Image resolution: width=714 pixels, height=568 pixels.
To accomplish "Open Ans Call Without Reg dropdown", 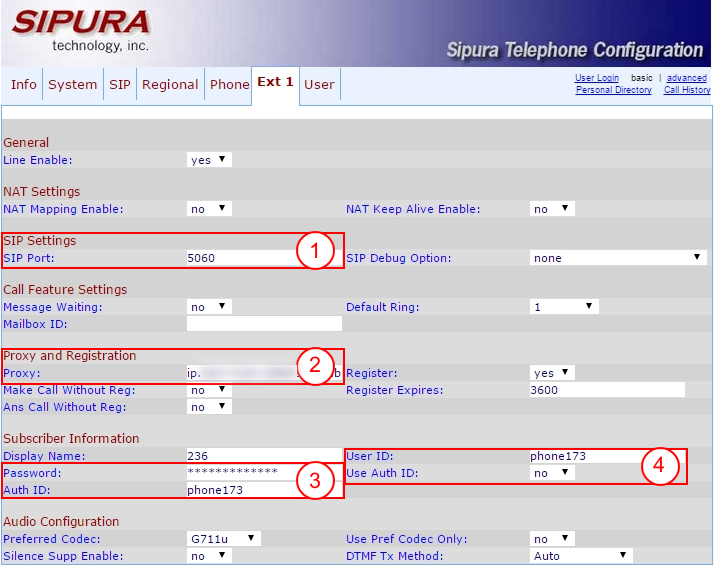I will (209, 407).
